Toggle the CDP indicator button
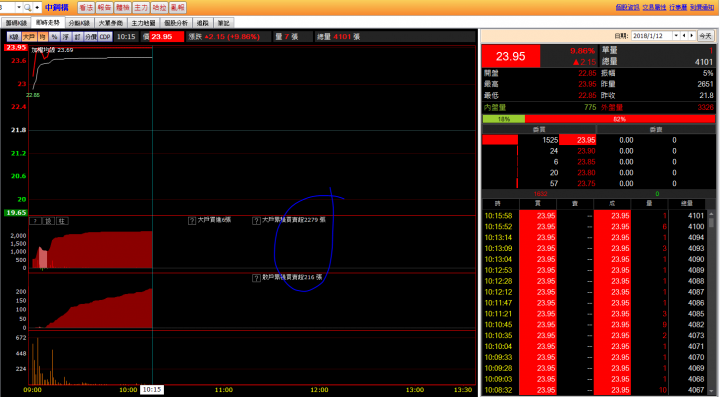The width and height of the screenshot is (720, 397). coord(105,37)
